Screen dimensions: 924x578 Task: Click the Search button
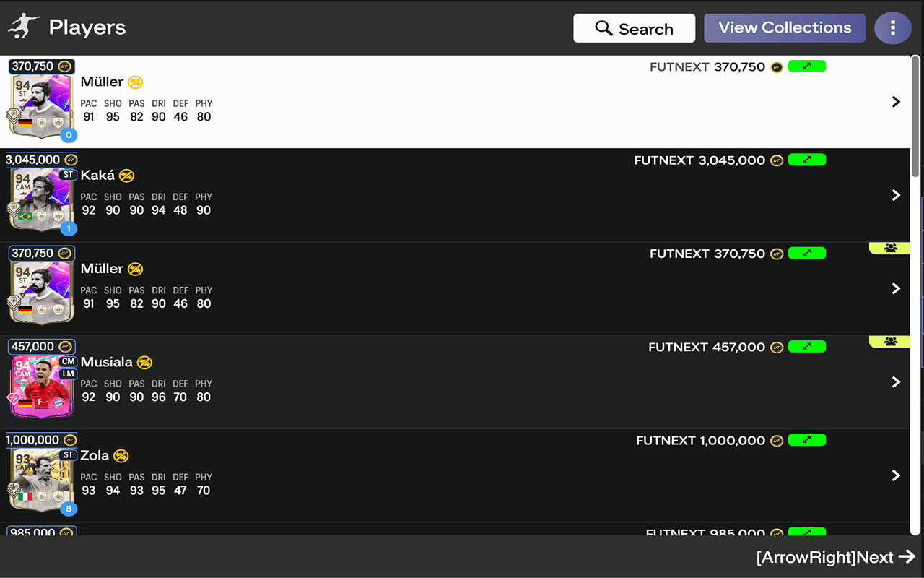tap(634, 28)
